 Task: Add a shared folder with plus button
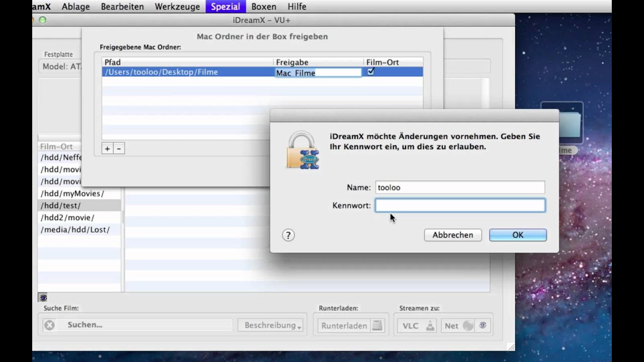(107, 148)
